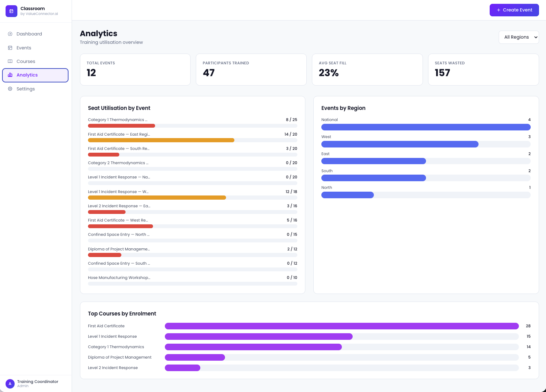Click the Analytics bar chart icon
546x392 pixels.
10,75
